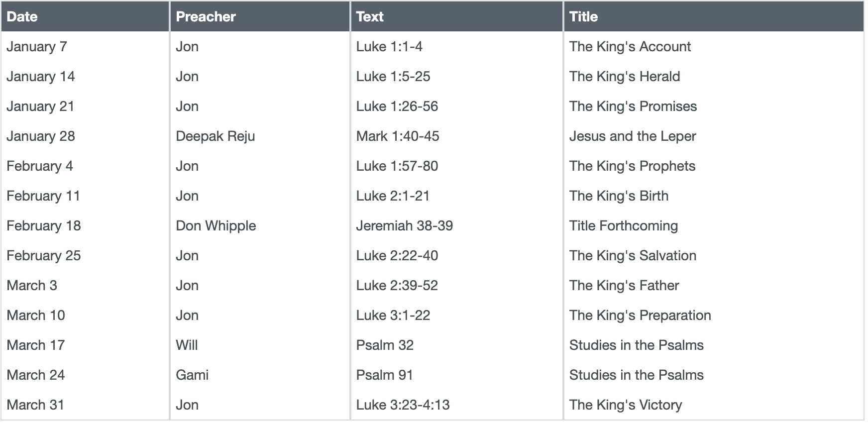This screenshot has height=423, width=868.
Task: Click preacher name Don Whipple
Action: pyautogui.click(x=216, y=225)
